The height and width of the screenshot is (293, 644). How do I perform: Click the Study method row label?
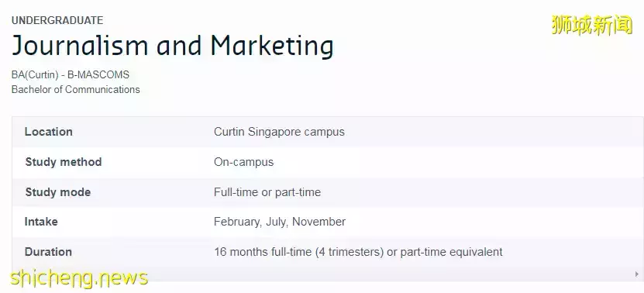[x=64, y=162]
